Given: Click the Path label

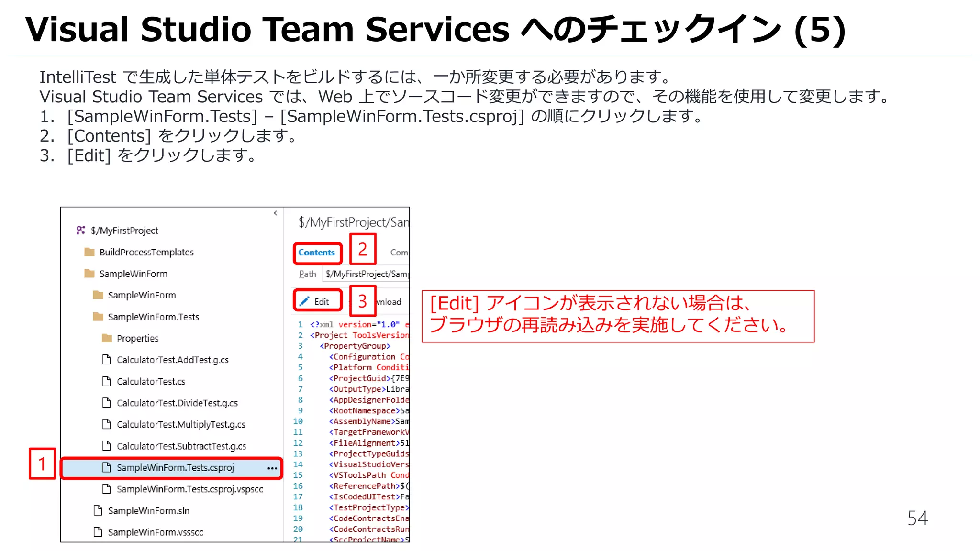Looking at the screenshot, I should 307,274.
